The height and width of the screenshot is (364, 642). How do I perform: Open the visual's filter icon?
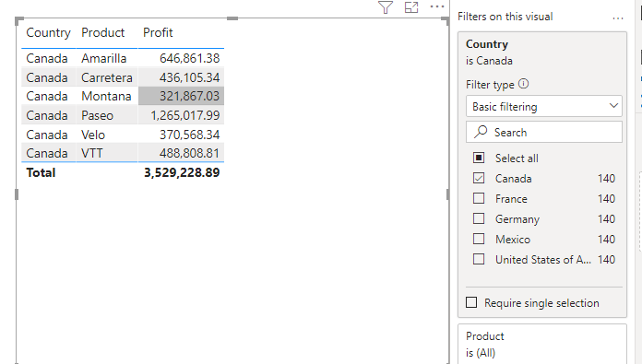386,7
